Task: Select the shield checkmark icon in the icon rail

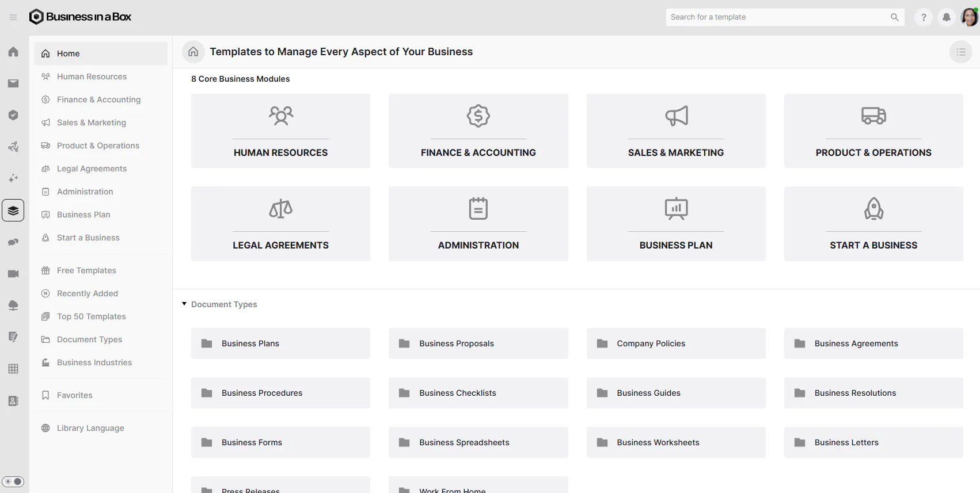Action: point(13,115)
